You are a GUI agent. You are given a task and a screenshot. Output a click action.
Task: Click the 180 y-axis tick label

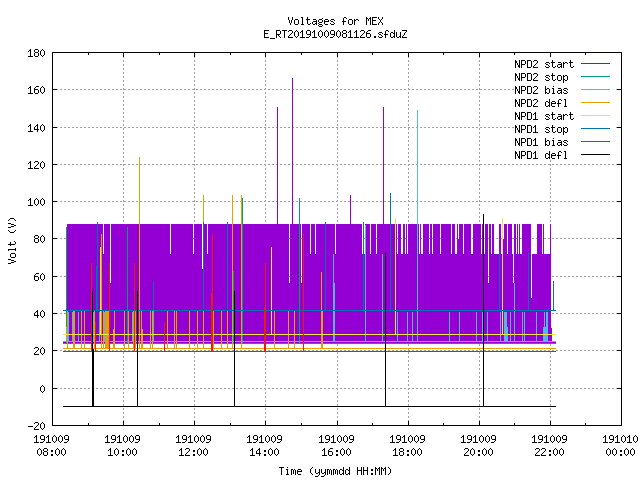tap(36, 53)
